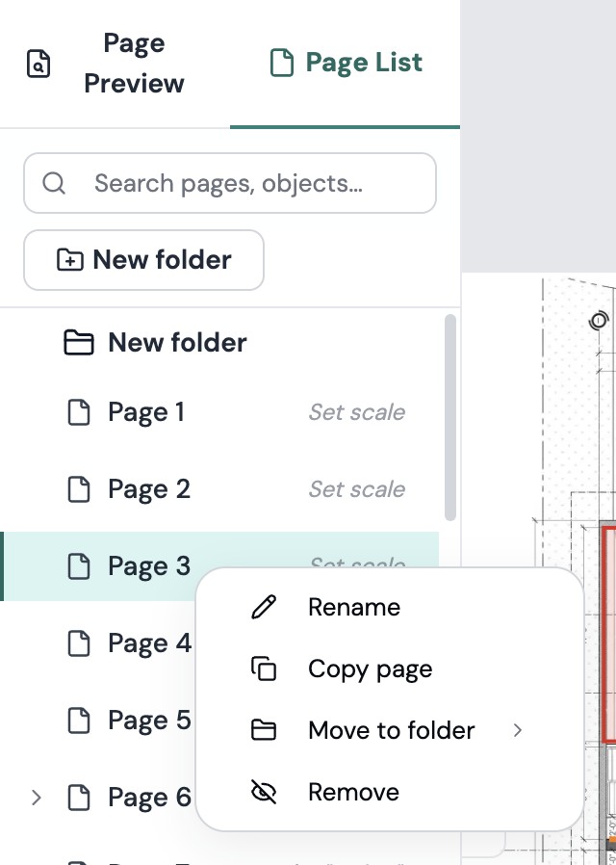The image size is (616, 865).
Task: Choose Rename from the context menu
Action: click(389, 608)
